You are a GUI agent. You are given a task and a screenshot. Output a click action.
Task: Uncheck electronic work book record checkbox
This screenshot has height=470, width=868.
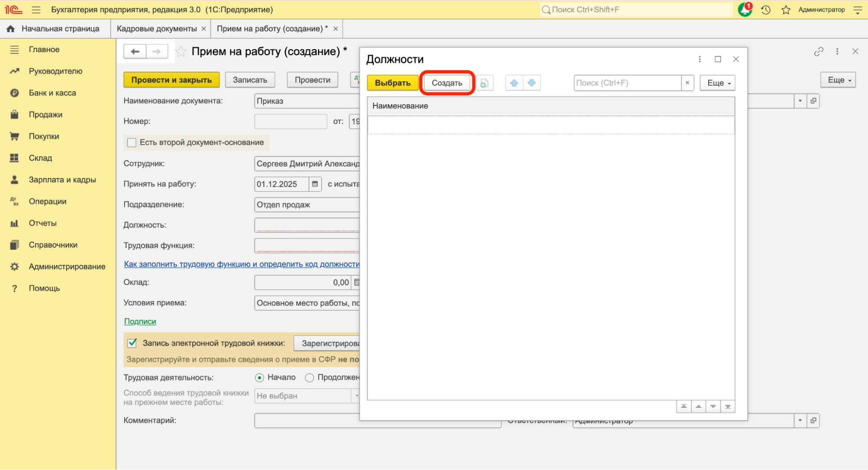click(132, 343)
